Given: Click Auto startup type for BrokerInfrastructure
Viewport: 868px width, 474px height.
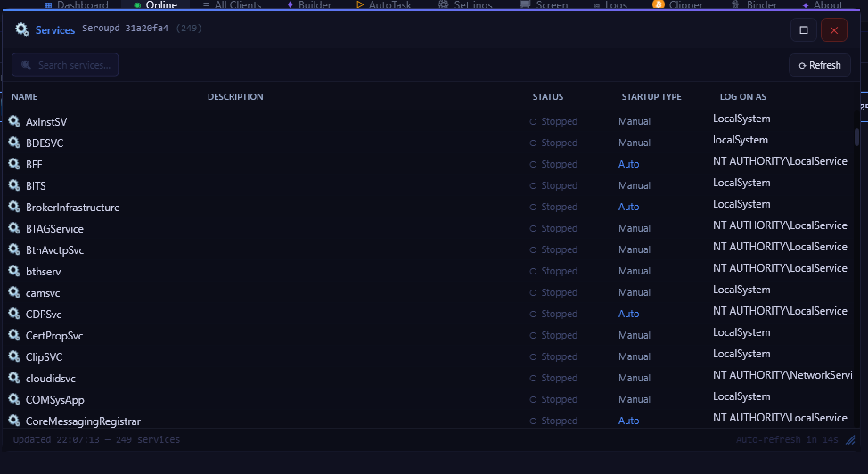Looking at the screenshot, I should pos(628,207).
